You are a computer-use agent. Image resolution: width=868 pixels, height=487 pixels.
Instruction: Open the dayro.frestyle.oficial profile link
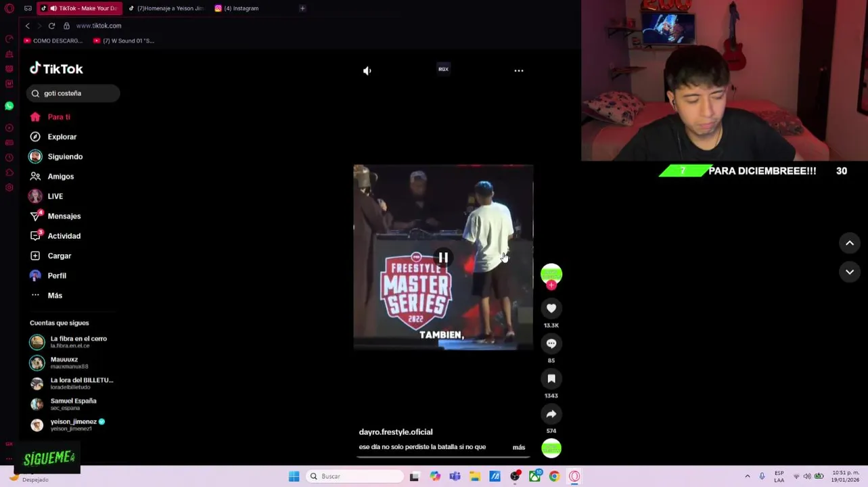(396, 432)
